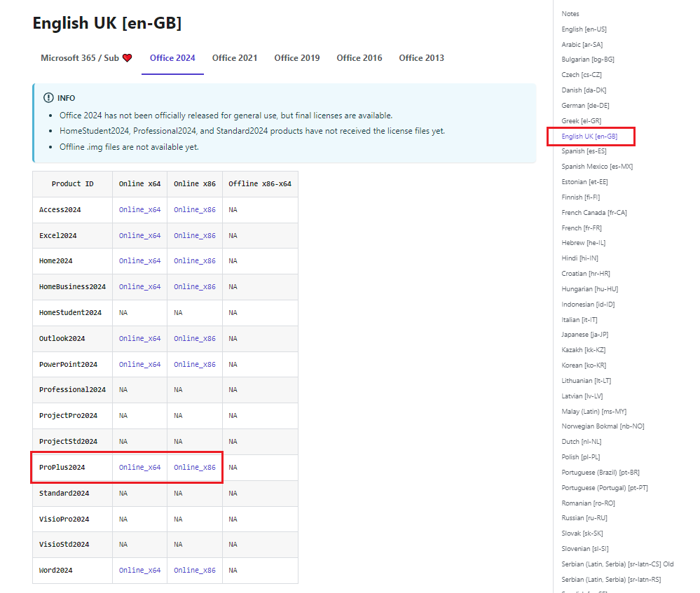The height and width of the screenshot is (593, 700).
Task: Go to Norwegian Bokmal [nb-NO] section
Action: pyautogui.click(x=603, y=426)
